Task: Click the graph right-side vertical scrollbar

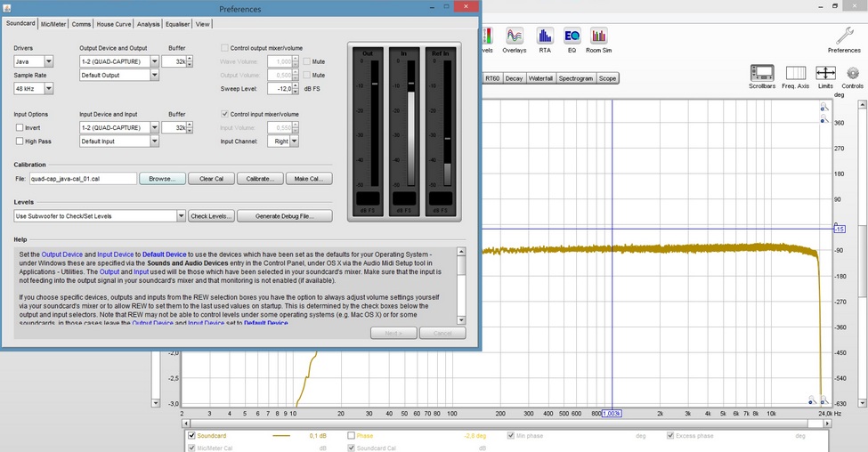Action: pyautogui.click(x=862, y=254)
